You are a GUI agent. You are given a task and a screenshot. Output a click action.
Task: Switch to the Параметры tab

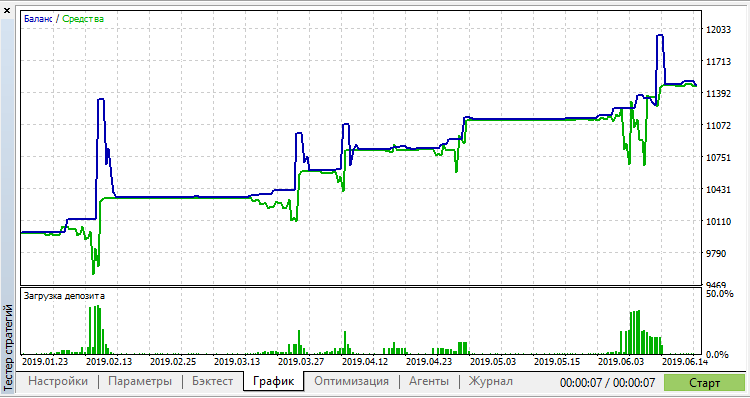point(140,381)
